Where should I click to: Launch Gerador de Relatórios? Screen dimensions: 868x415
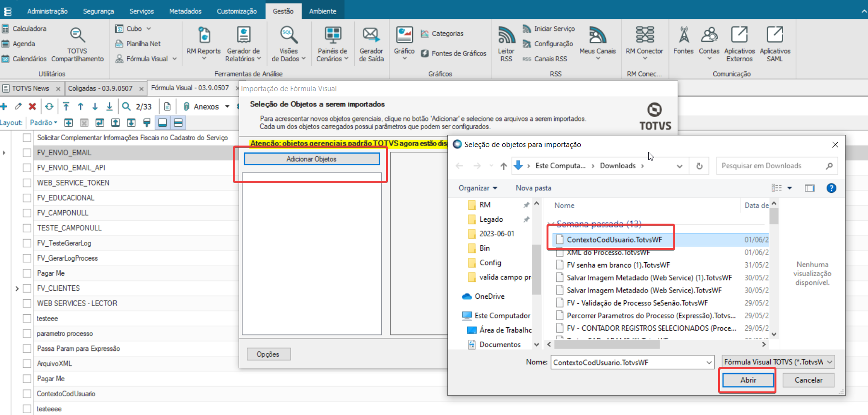(x=243, y=44)
